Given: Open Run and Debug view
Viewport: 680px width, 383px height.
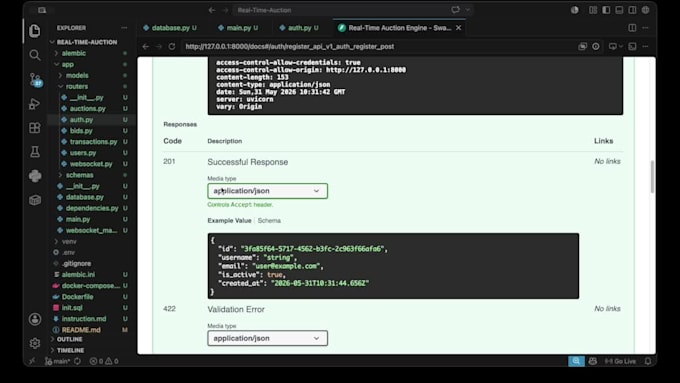Looking at the screenshot, I should [35, 104].
